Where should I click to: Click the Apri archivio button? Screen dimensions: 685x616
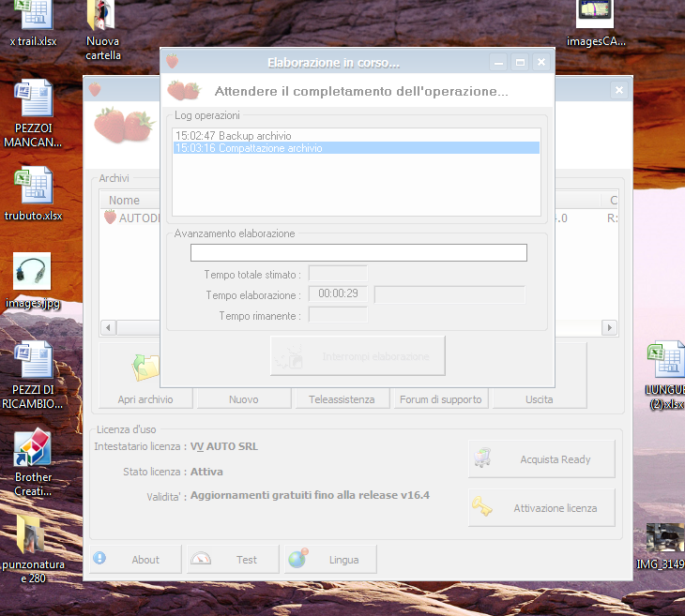[x=145, y=375]
